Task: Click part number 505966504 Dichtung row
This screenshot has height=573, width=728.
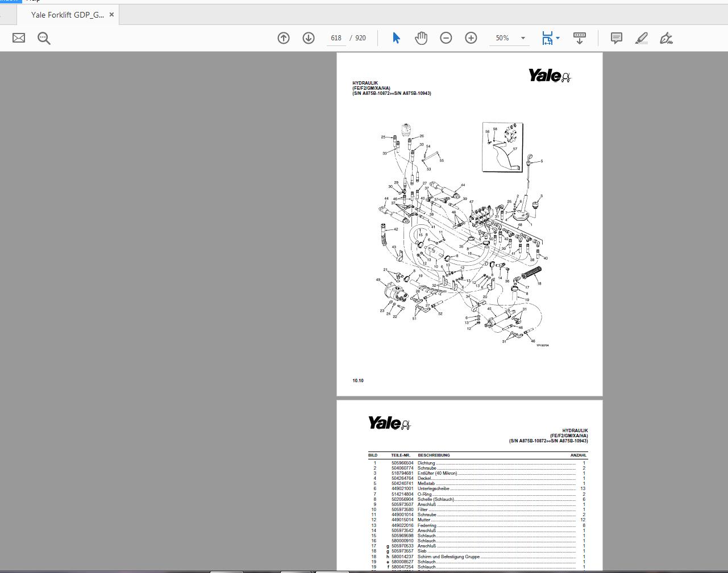Action: point(477,463)
